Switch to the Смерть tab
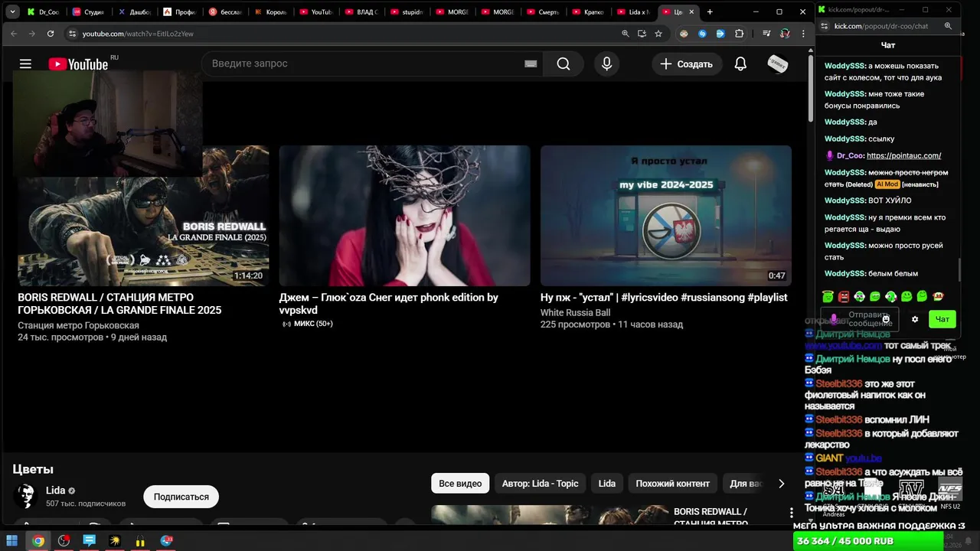Screen dimensions: 980x551 (543, 12)
